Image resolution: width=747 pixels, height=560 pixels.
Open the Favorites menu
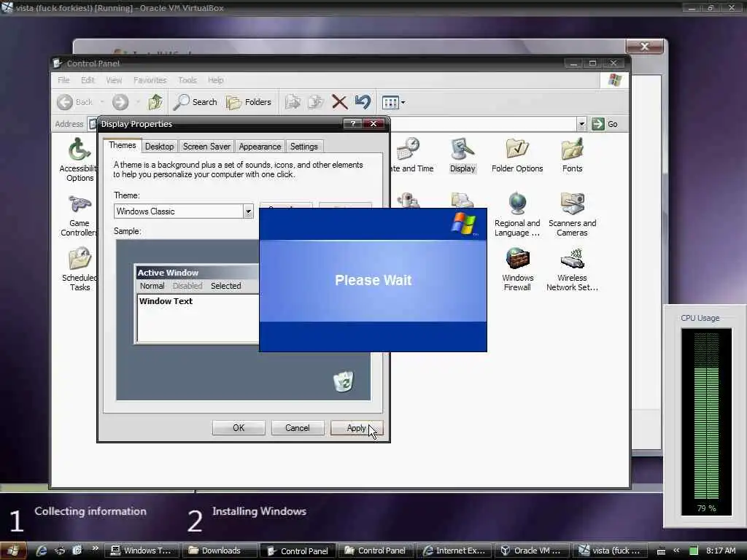point(150,80)
